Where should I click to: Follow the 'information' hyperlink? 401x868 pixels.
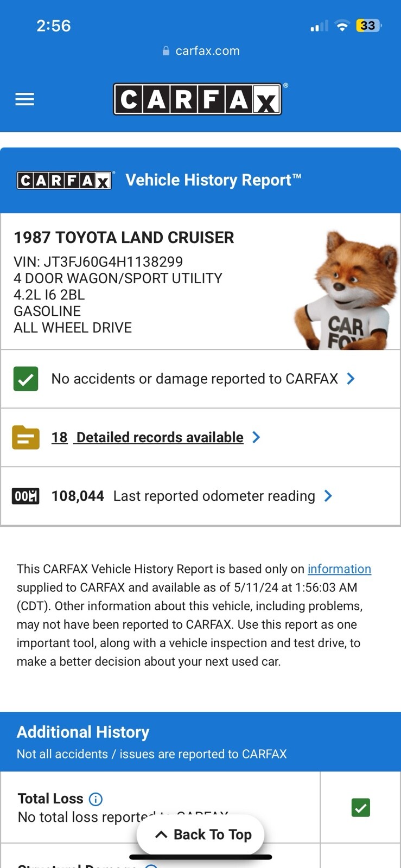tap(339, 569)
